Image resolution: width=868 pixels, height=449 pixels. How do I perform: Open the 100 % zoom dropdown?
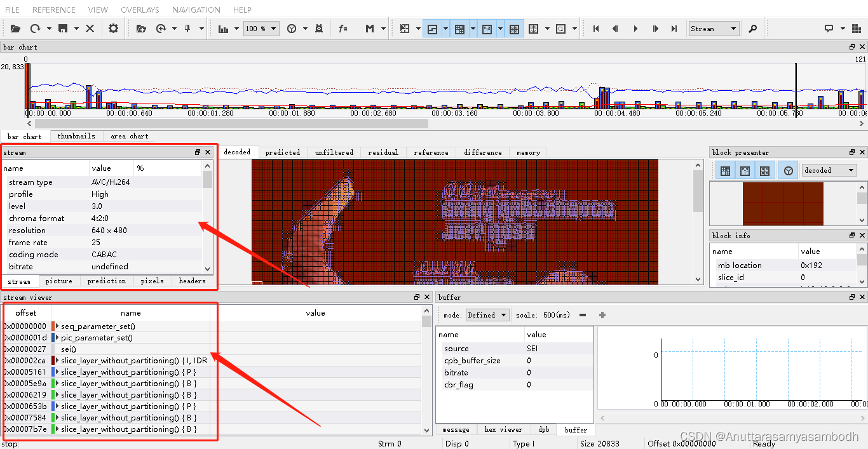(262, 29)
